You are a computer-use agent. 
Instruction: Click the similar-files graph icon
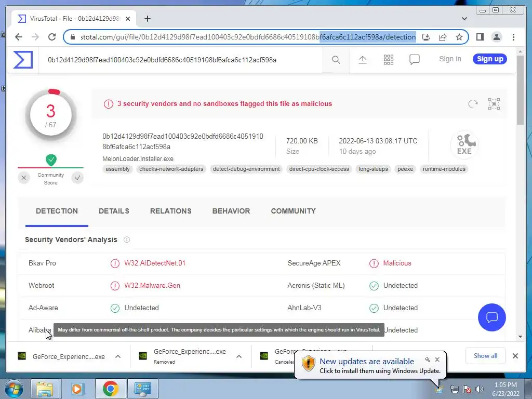(x=494, y=104)
